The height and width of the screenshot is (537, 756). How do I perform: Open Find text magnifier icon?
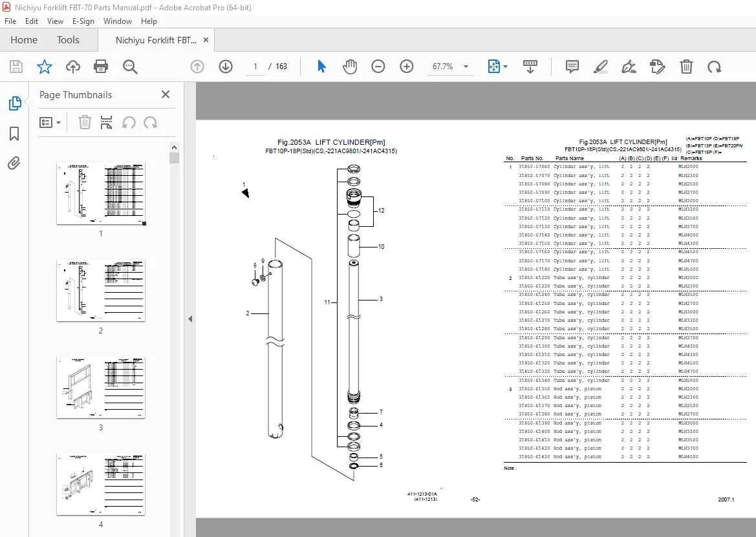(130, 67)
